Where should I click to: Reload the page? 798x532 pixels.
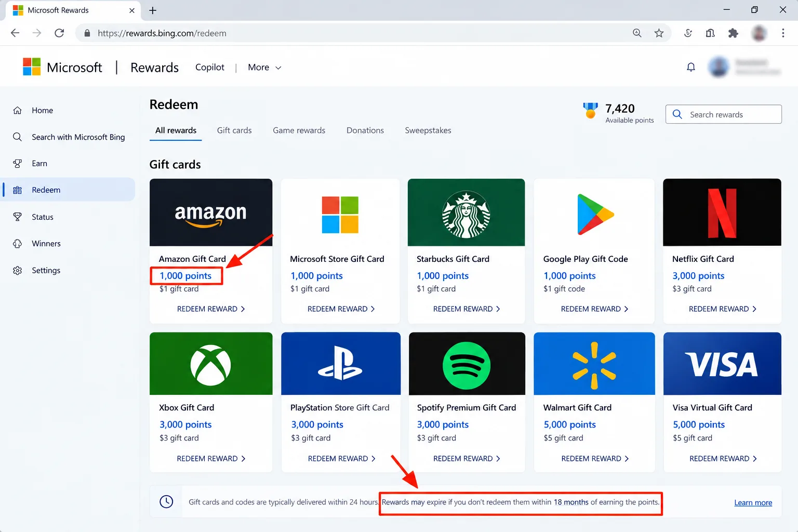(x=59, y=33)
